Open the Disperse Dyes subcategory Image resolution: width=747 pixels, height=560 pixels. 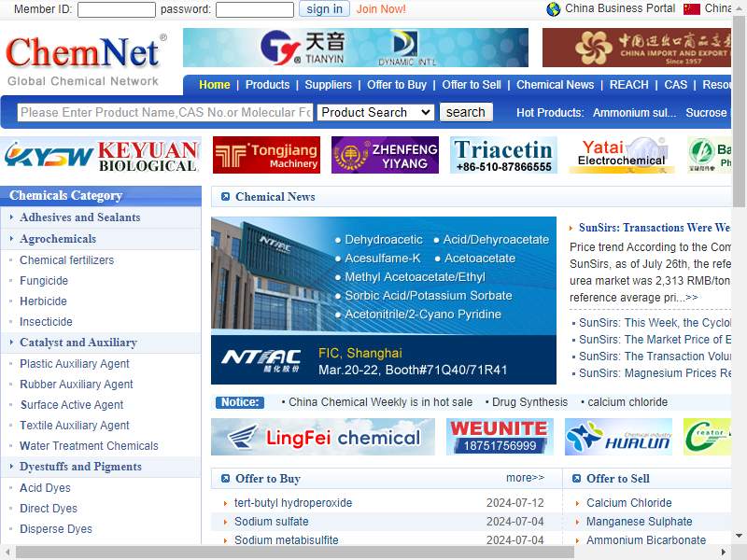(56, 528)
